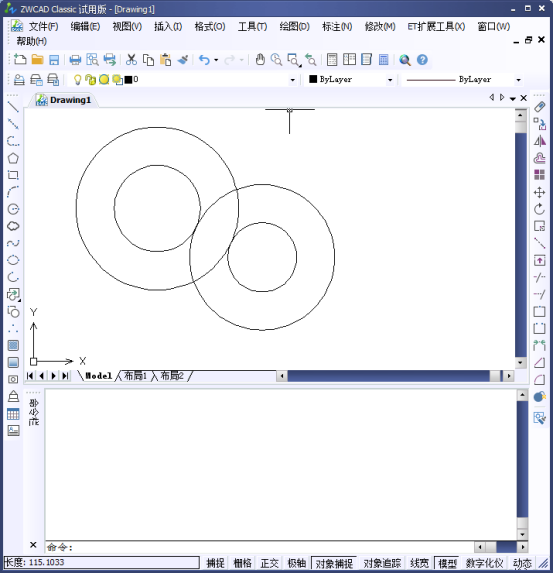Click the Save icon in toolbar
The height and width of the screenshot is (573, 554).
click(54, 60)
